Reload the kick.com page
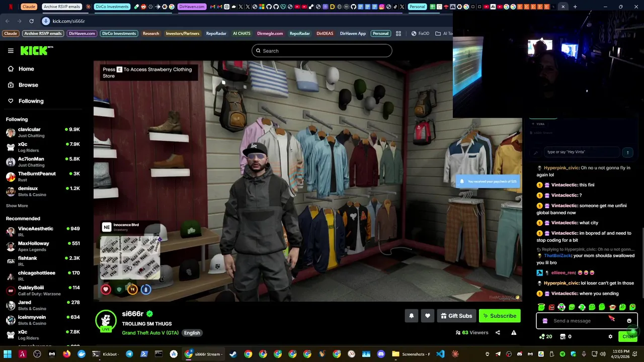 coord(31,21)
